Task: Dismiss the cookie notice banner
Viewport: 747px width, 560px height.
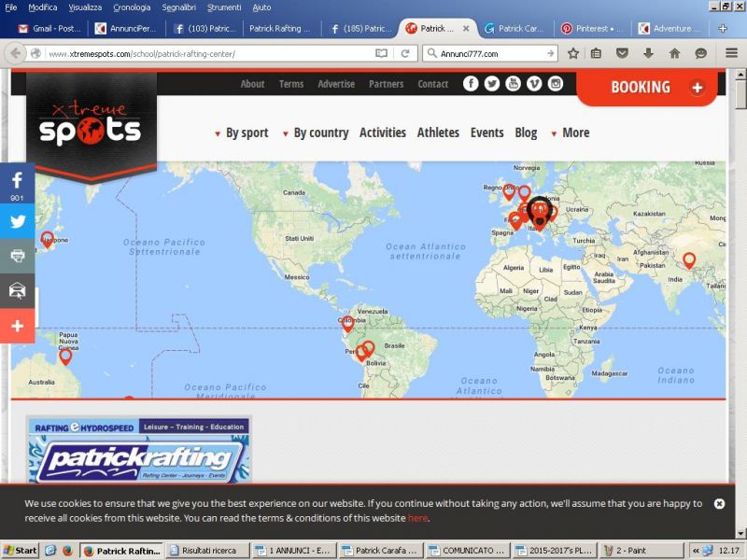Action: coord(719,504)
